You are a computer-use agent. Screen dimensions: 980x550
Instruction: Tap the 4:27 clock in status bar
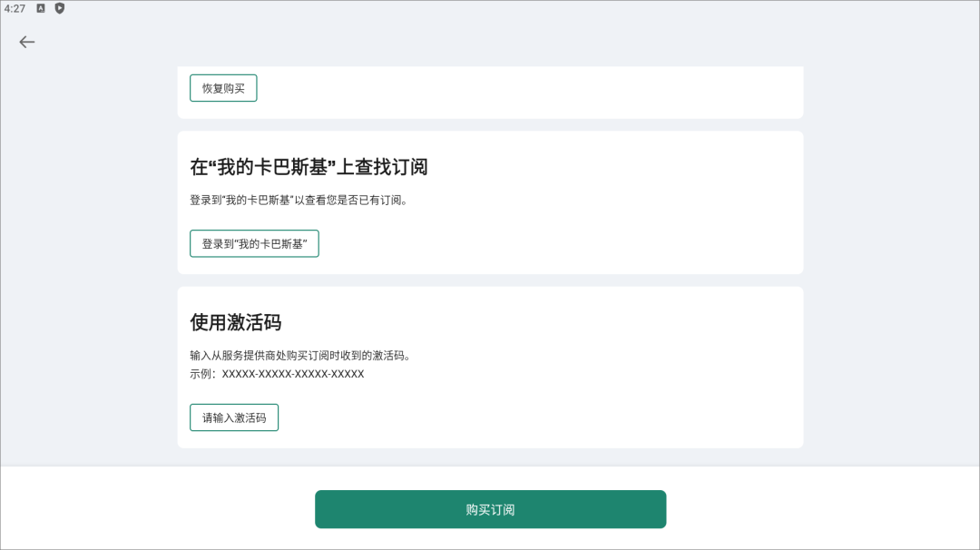click(x=15, y=9)
